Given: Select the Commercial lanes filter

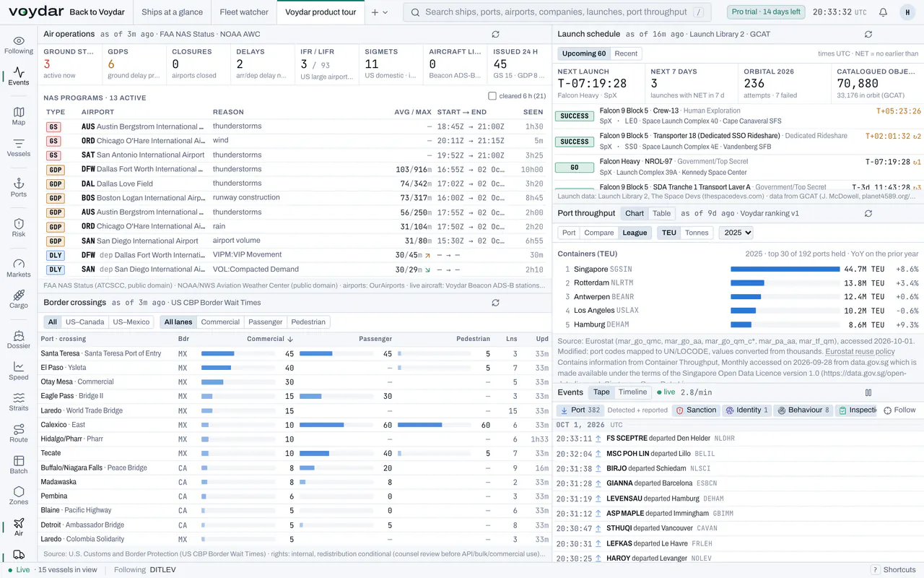Looking at the screenshot, I should (220, 322).
